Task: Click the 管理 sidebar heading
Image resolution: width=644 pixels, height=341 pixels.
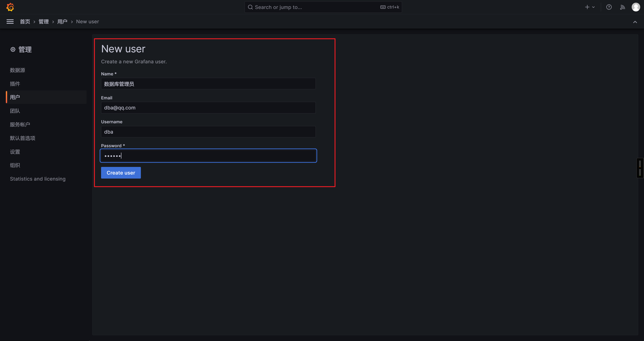Action: (25, 49)
